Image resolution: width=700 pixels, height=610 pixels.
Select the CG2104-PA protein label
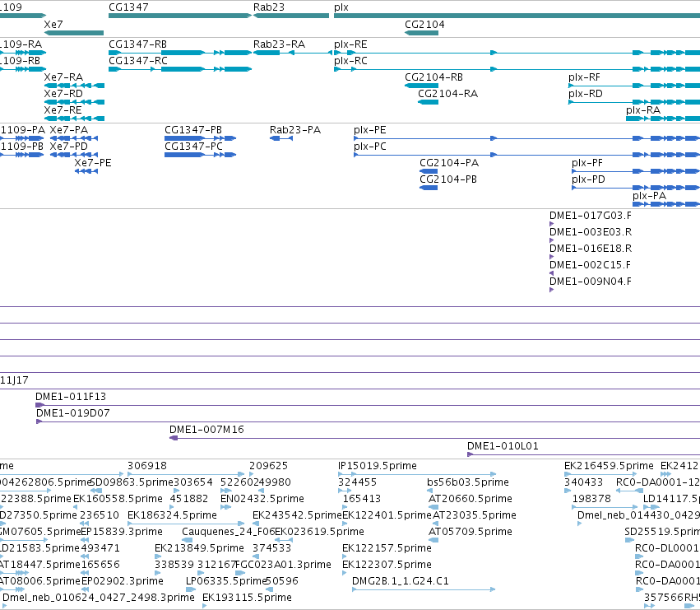click(449, 163)
